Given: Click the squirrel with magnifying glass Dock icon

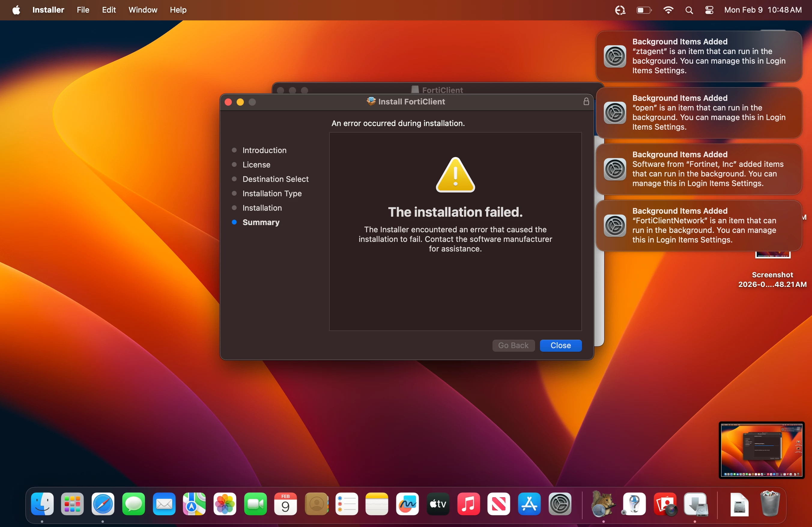Looking at the screenshot, I should (603, 504).
